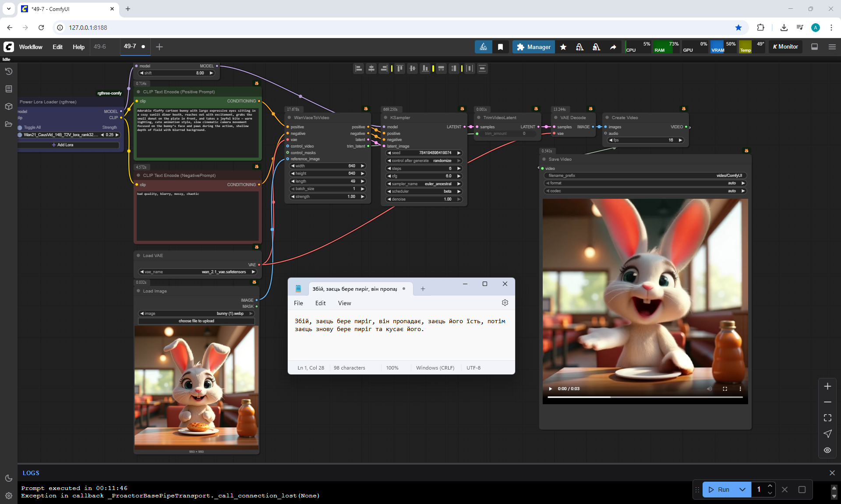Viewport: 841px width, 504px height.
Task: Click choose file to upload button
Action: pos(196,321)
